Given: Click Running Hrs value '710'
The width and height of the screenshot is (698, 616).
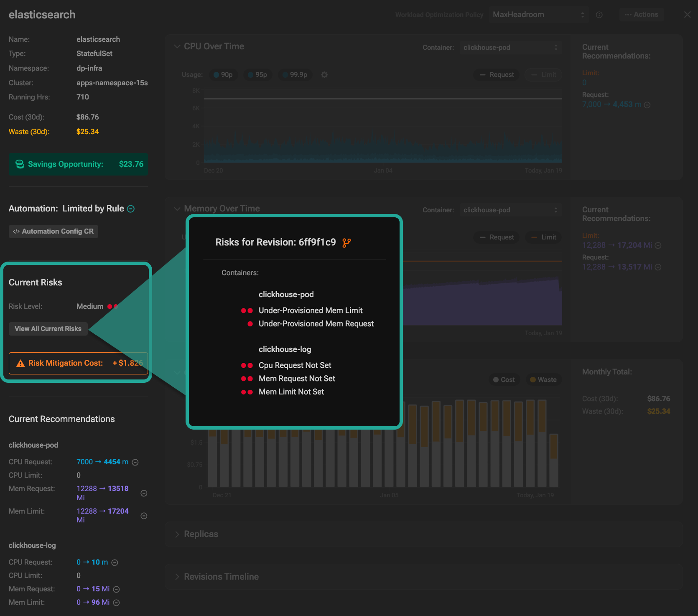Looking at the screenshot, I should (x=83, y=97).
